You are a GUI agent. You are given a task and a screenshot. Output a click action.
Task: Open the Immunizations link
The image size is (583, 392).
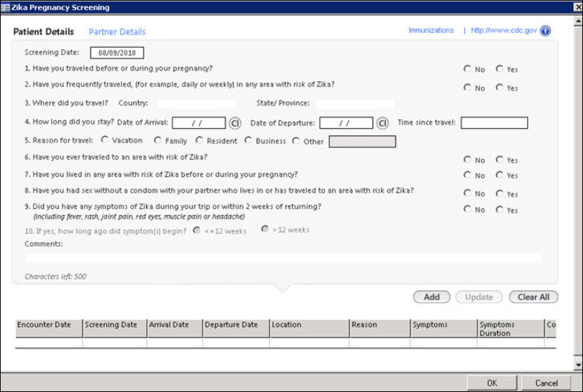click(431, 30)
